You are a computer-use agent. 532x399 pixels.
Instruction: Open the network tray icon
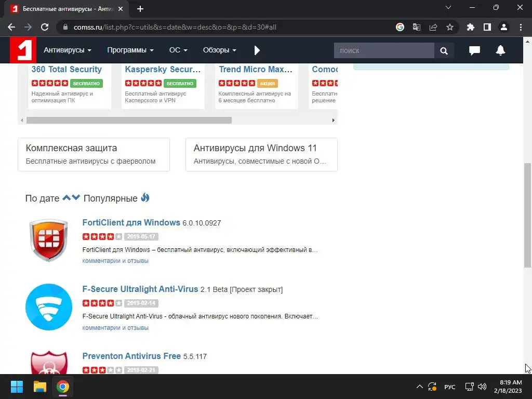(x=470, y=387)
